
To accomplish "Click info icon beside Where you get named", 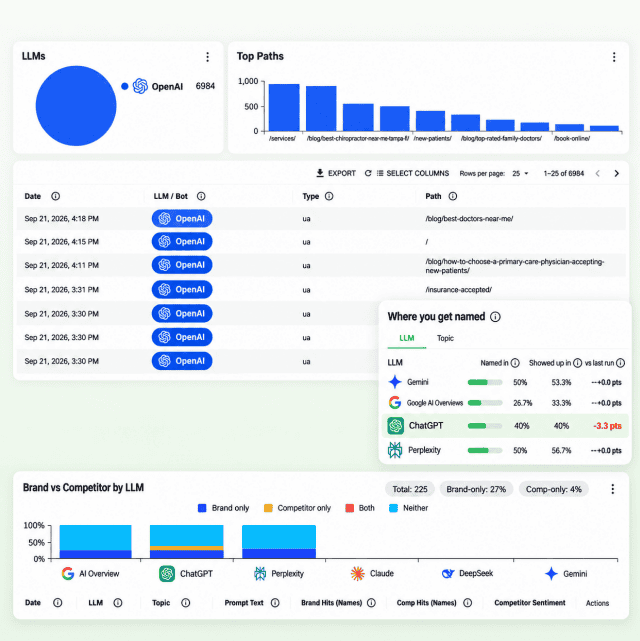I will 495,317.
